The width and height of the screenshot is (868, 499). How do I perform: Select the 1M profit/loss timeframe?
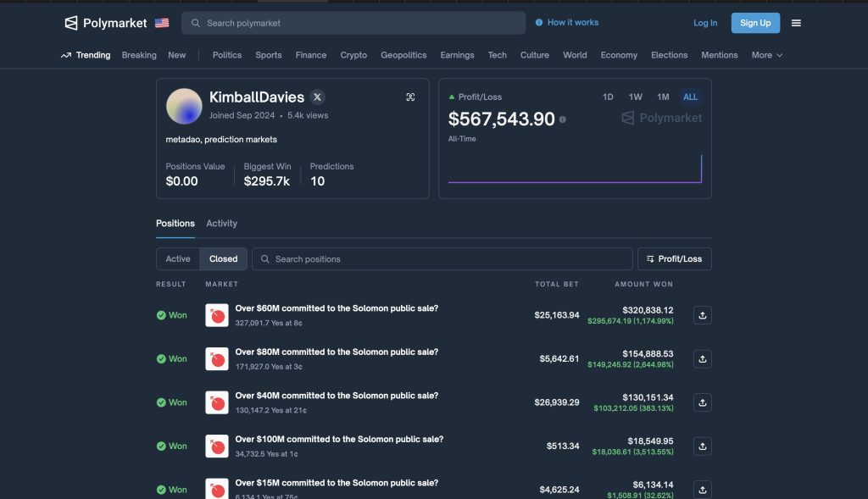663,97
